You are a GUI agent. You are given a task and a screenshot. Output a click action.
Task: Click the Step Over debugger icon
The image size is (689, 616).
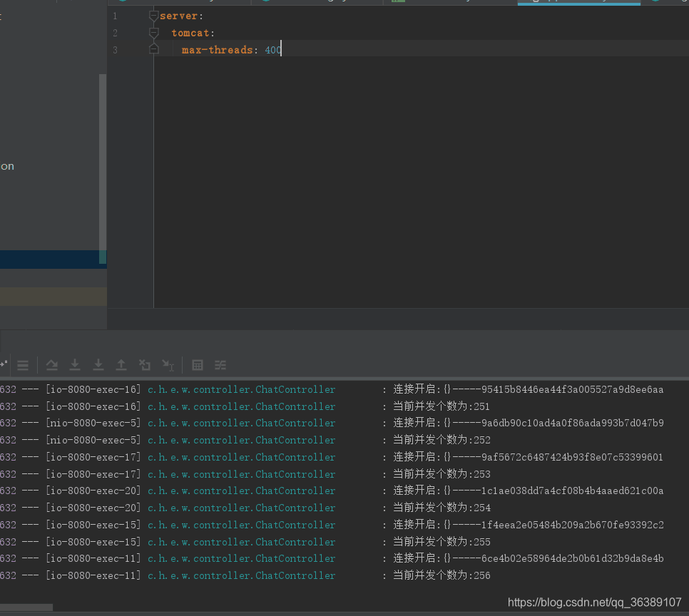[x=52, y=365]
